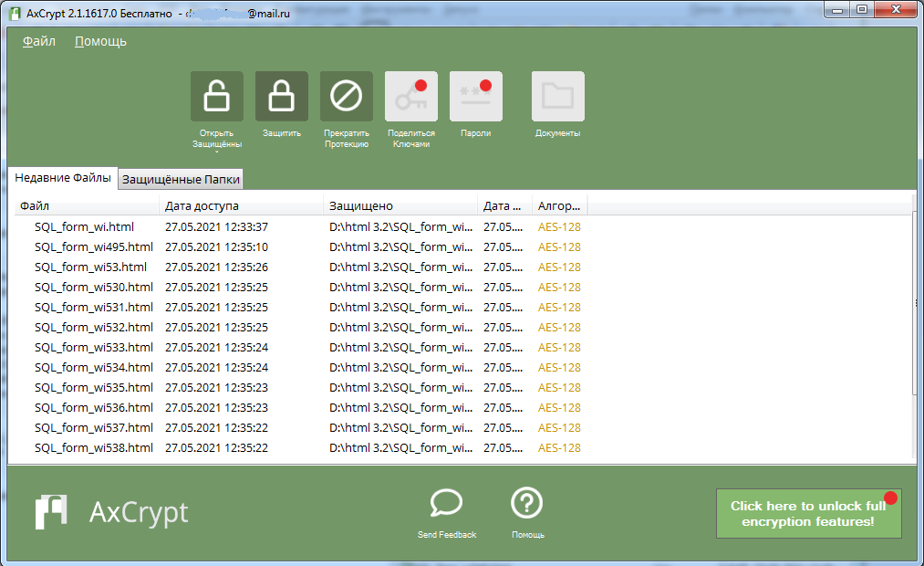
Task: Select file SQL_form_wi.html
Action: click(x=84, y=227)
